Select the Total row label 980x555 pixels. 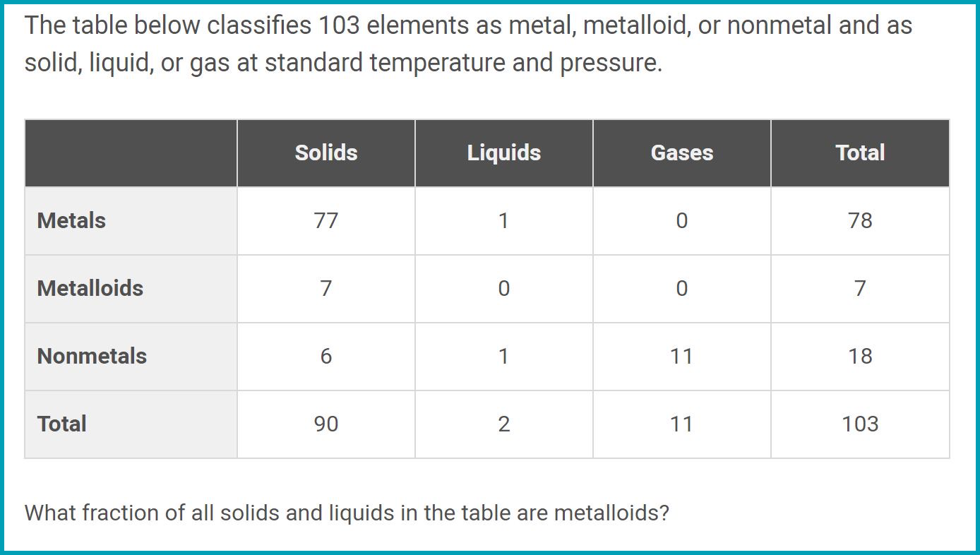point(62,424)
